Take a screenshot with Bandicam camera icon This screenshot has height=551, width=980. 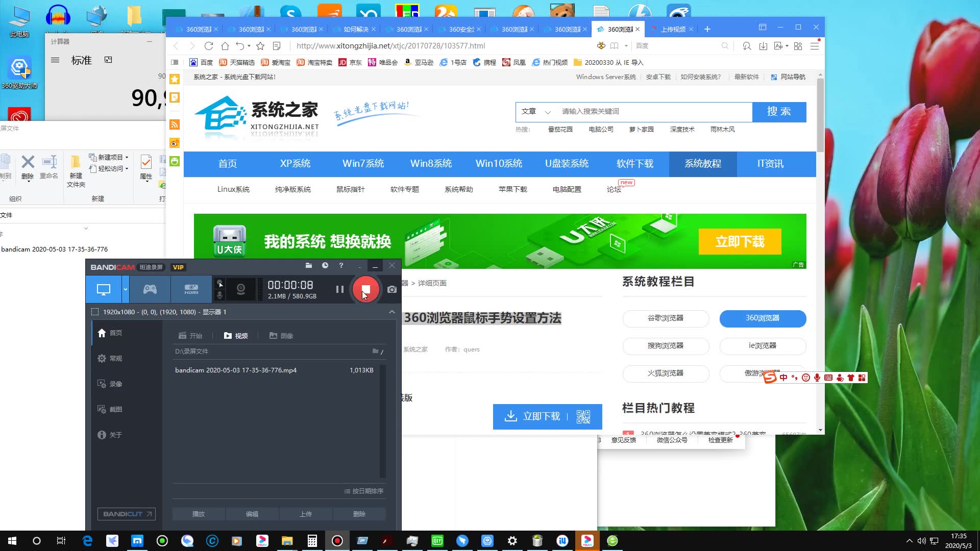(x=391, y=289)
